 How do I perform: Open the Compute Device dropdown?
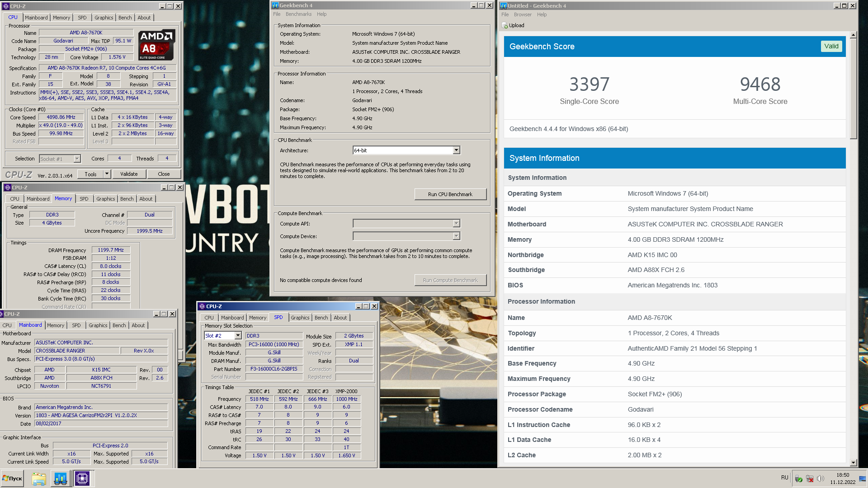pos(456,236)
